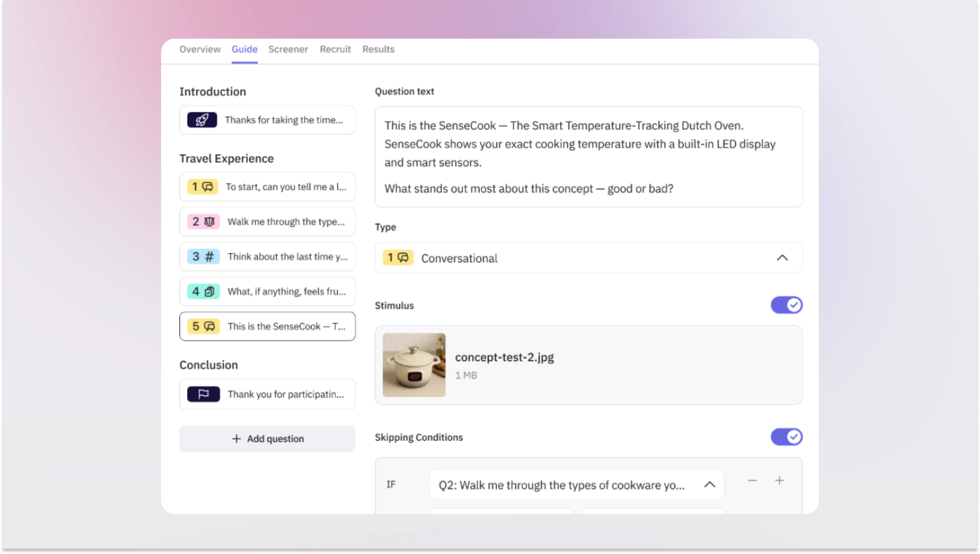Go to the Recruit tab
The height and width of the screenshot is (554, 980).
[335, 49]
